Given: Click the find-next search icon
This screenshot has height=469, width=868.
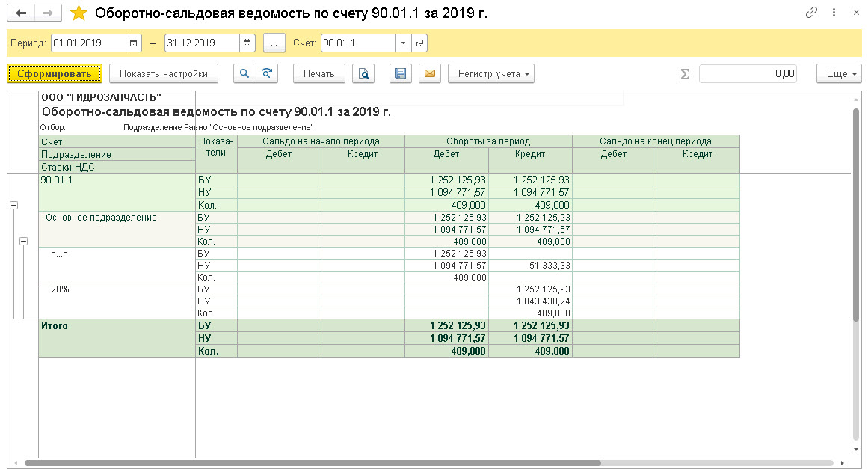Looking at the screenshot, I should pyautogui.click(x=267, y=73).
